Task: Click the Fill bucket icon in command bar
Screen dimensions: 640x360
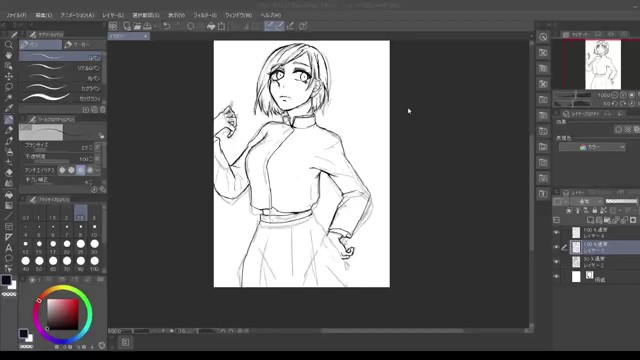Action: pos(211,26)
